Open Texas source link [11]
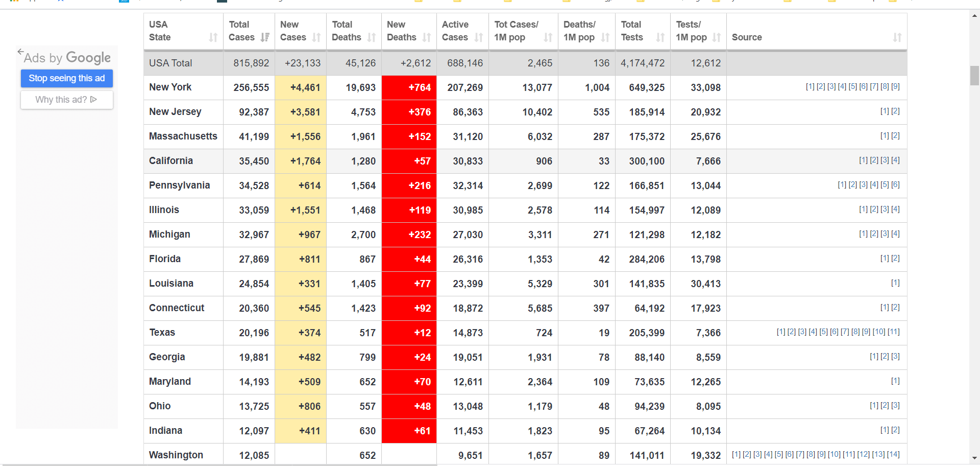 [893, 332]
